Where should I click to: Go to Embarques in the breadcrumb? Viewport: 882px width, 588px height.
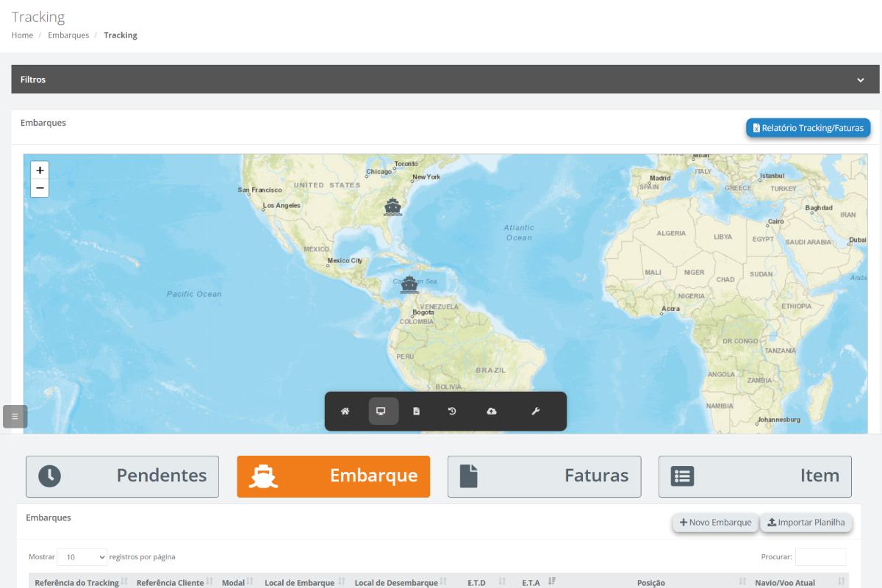[68, 35]
